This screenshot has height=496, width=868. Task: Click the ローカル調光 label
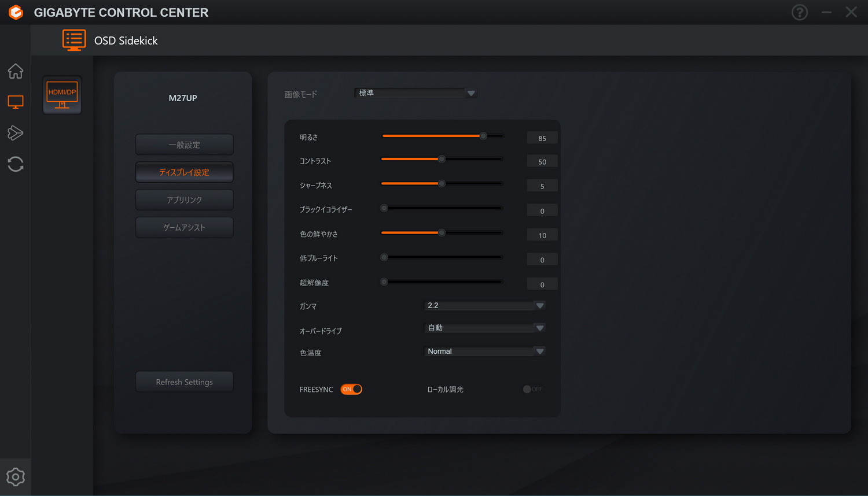(446, 390)
